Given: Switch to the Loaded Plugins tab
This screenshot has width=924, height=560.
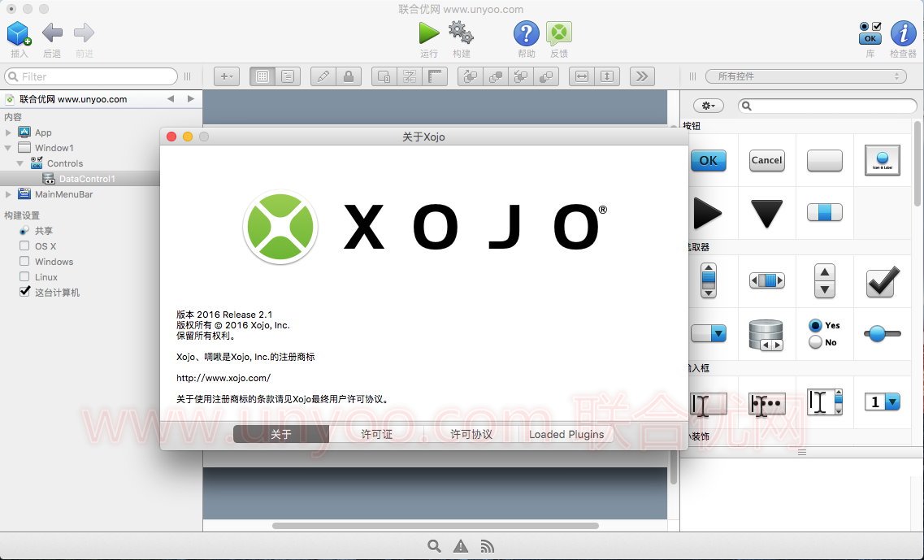Looking at the screenshot, I should (566, 435).
